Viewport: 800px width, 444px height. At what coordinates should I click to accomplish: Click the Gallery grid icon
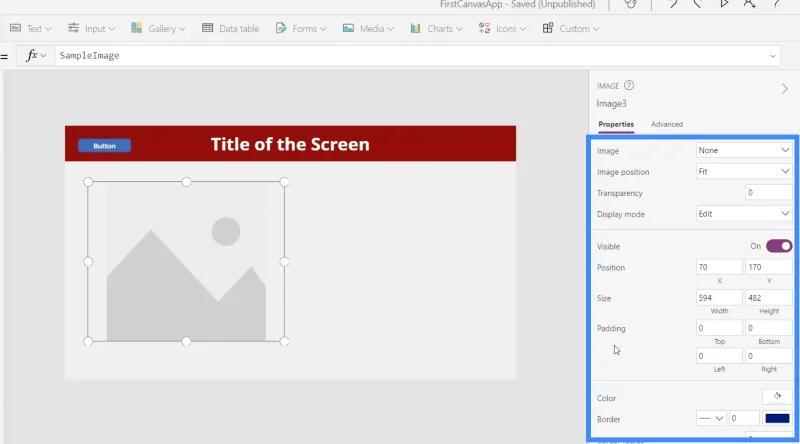pos(136,28)
